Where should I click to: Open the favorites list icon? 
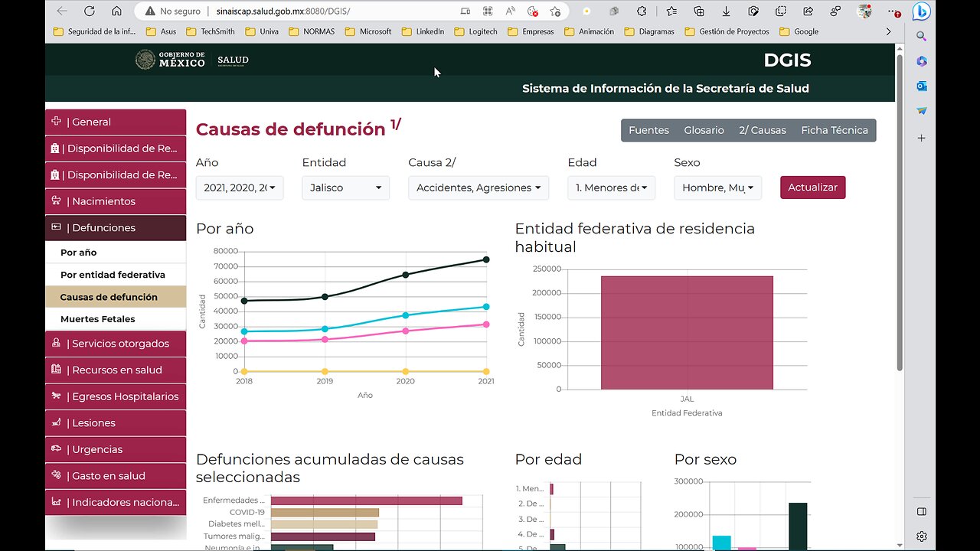coord(671,11)
